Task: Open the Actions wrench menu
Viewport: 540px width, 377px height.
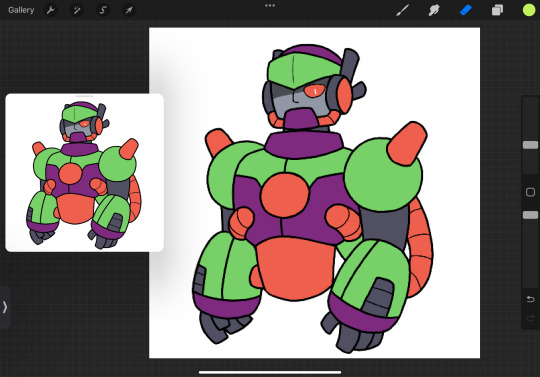Action: coord(51,10)
